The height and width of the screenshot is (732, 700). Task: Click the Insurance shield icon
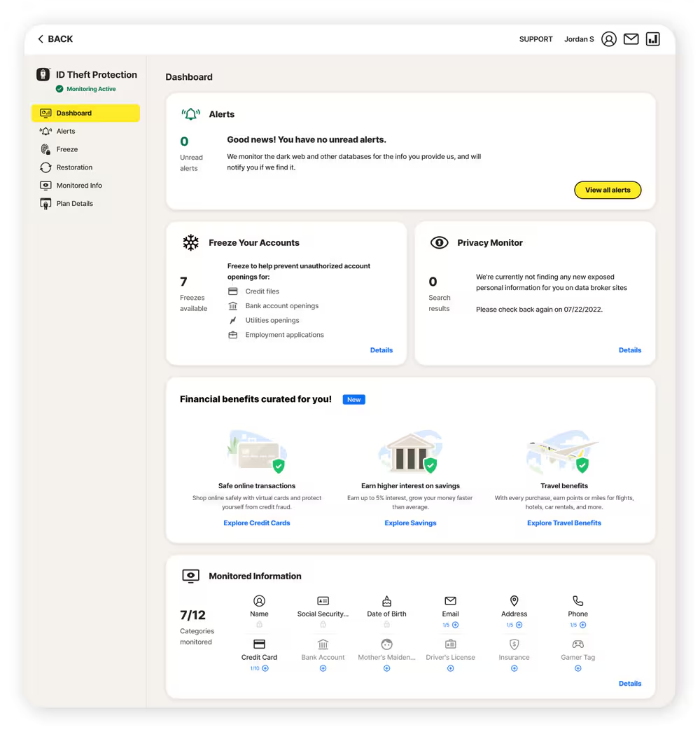(x=514, y=644)
